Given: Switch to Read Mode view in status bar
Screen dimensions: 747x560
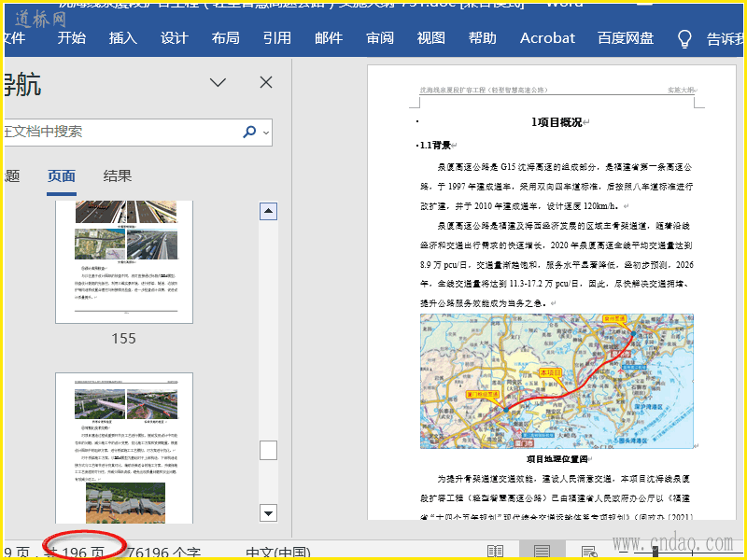Looking at the screenshot, I should tap(495, 552).
